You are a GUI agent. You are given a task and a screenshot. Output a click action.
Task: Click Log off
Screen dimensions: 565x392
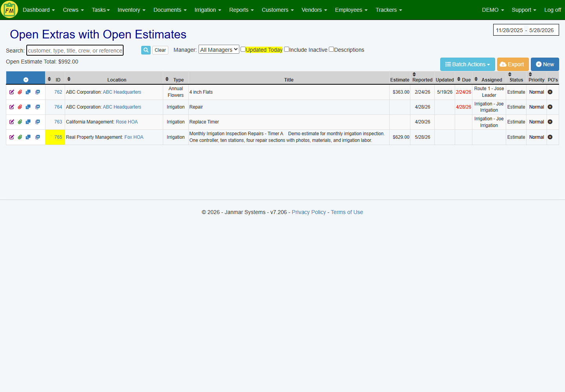click(x=552, y=10)
